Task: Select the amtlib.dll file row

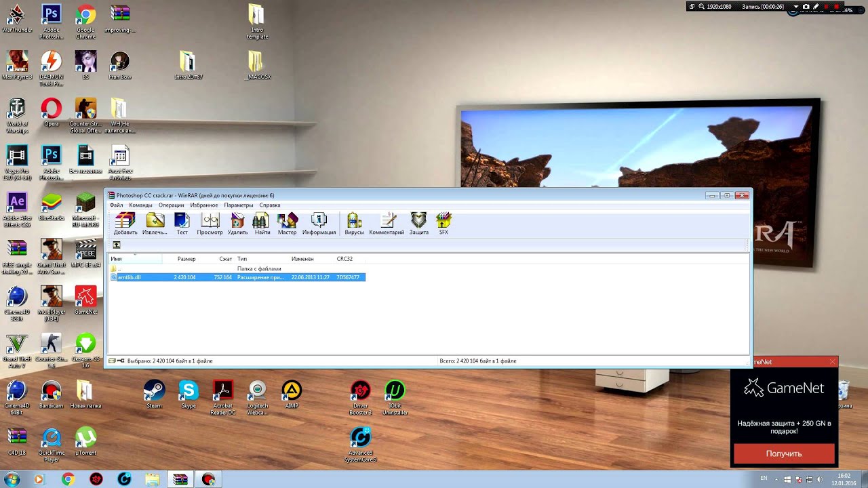Action: tap(237, 277)
